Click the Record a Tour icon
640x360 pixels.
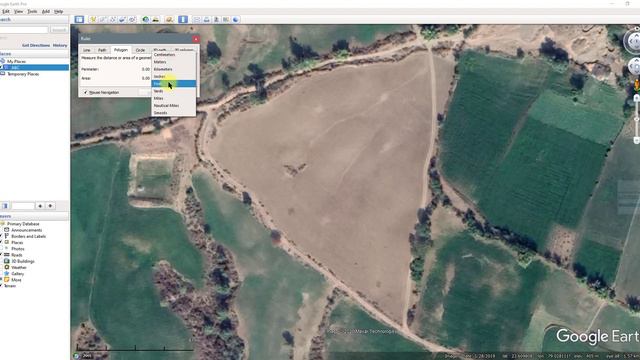(x=132, y=20)
